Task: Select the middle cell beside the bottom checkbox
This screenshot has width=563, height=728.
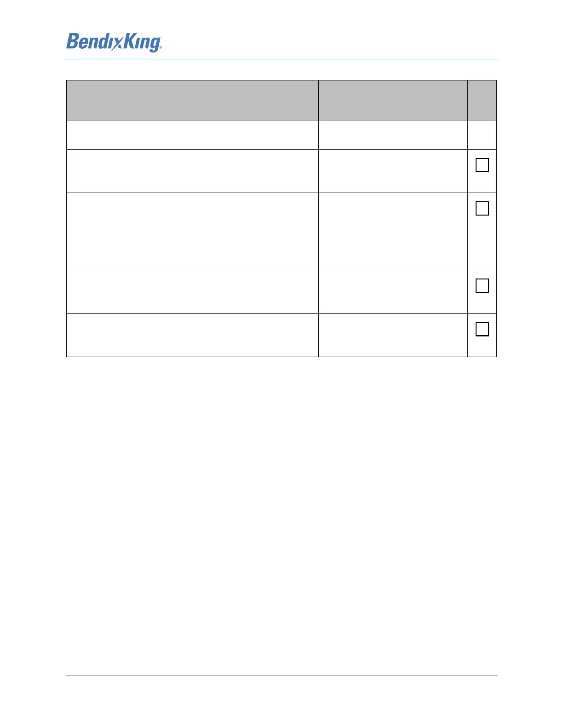Action: (393, 335)
